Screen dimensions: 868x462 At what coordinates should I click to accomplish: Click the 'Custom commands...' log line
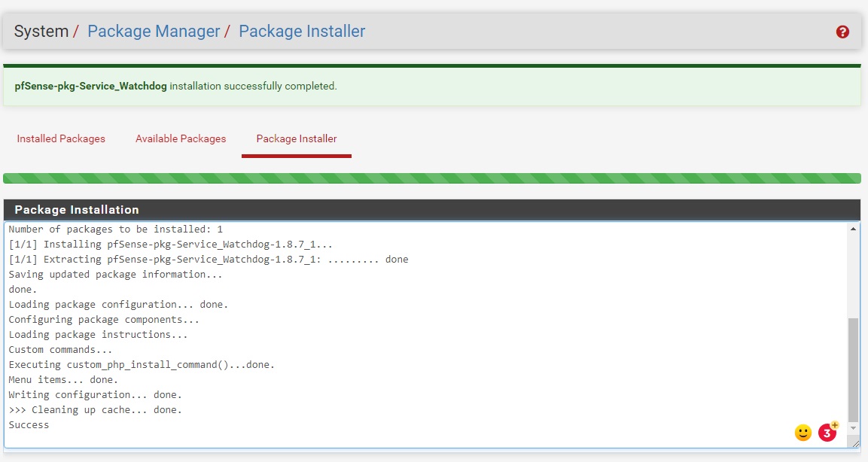coord(60,350)
